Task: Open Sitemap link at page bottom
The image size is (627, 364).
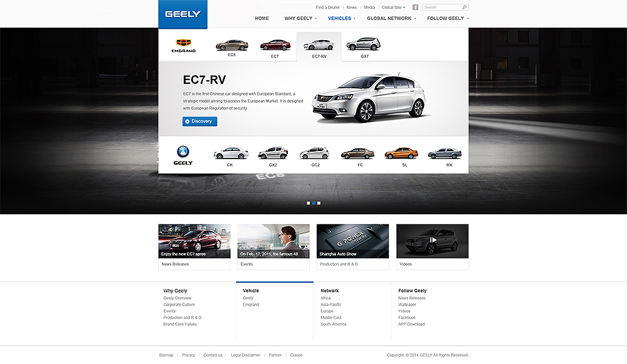Action: [x=166, y=355]
